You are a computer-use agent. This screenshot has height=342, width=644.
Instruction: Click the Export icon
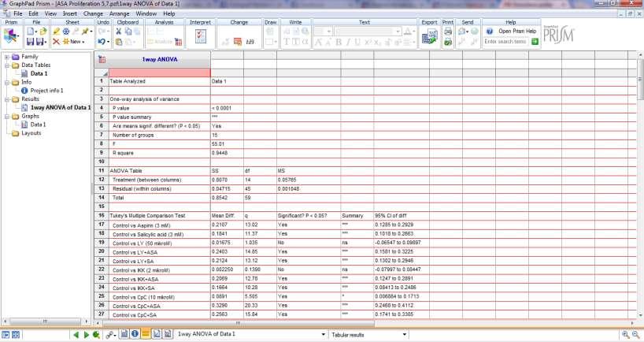(x=429, y=37)
